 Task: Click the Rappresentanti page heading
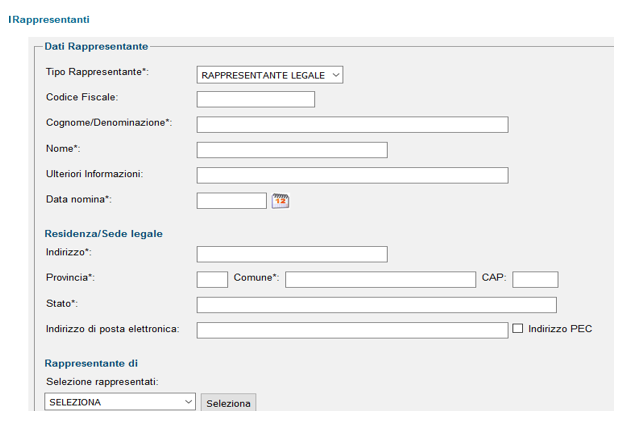point(49,19)
